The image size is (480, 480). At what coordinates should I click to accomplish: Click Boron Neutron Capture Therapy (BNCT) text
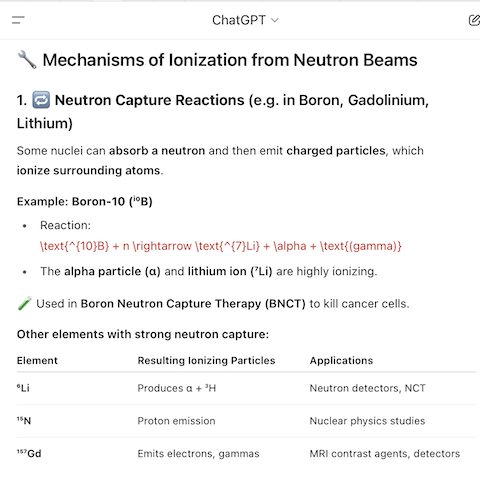pos(193,304)
